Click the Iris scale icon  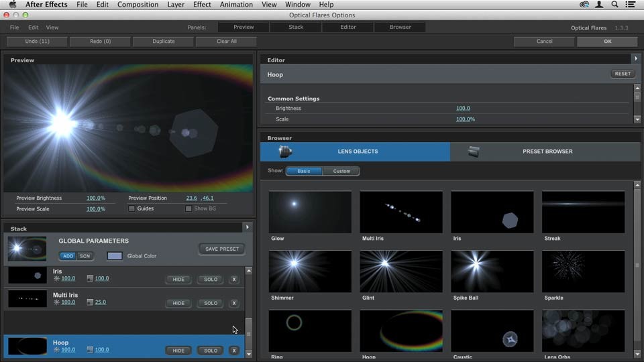click(x=90, y=278)
